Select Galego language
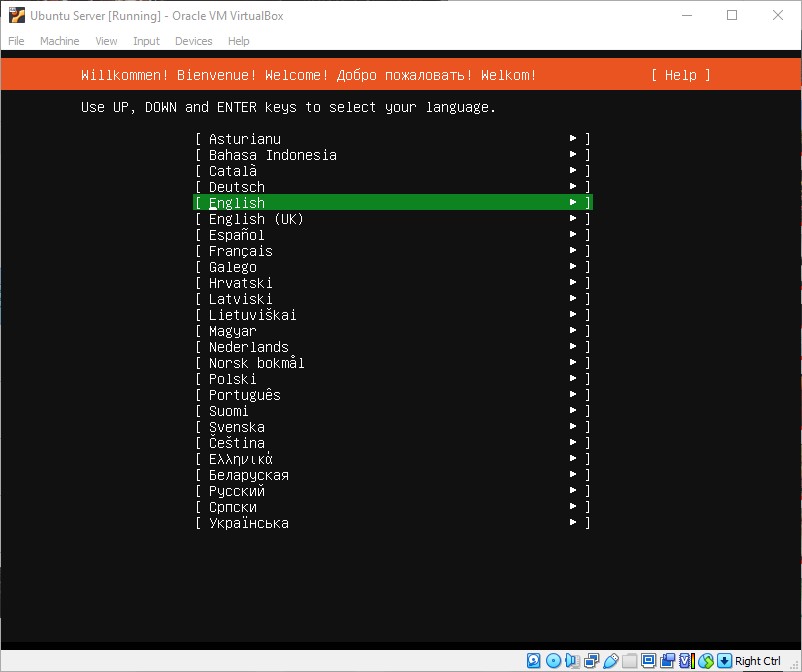The width and height of the screenshot is (802, 672). (392, 266)
